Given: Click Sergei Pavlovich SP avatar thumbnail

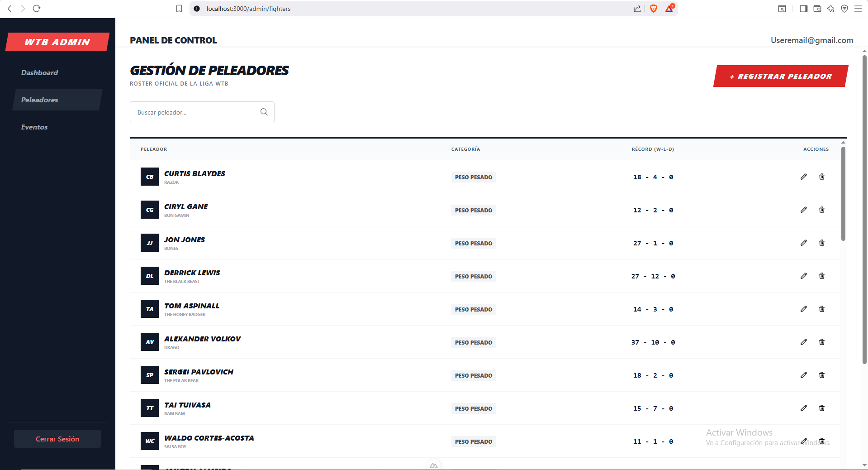Looking at the screenshot, I should click(x=150, y=375).
